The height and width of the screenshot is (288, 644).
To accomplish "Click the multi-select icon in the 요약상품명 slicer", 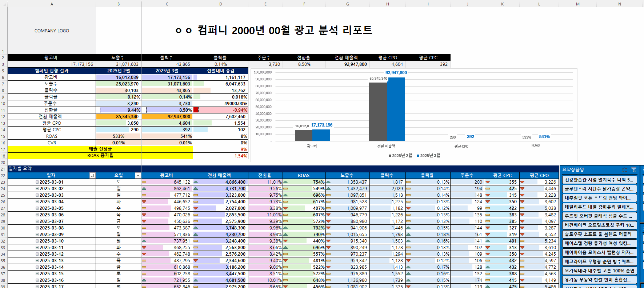I will (624, 169).
